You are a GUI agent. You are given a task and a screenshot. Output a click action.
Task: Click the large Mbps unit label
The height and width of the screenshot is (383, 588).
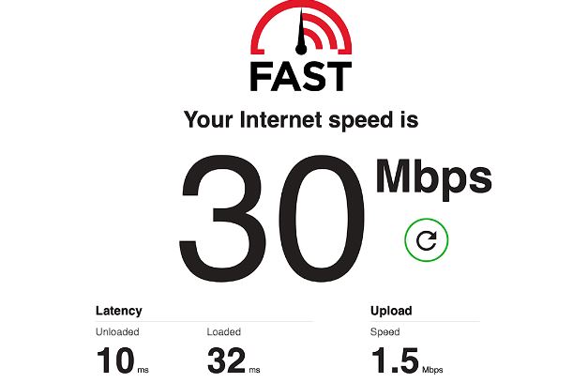434,178
